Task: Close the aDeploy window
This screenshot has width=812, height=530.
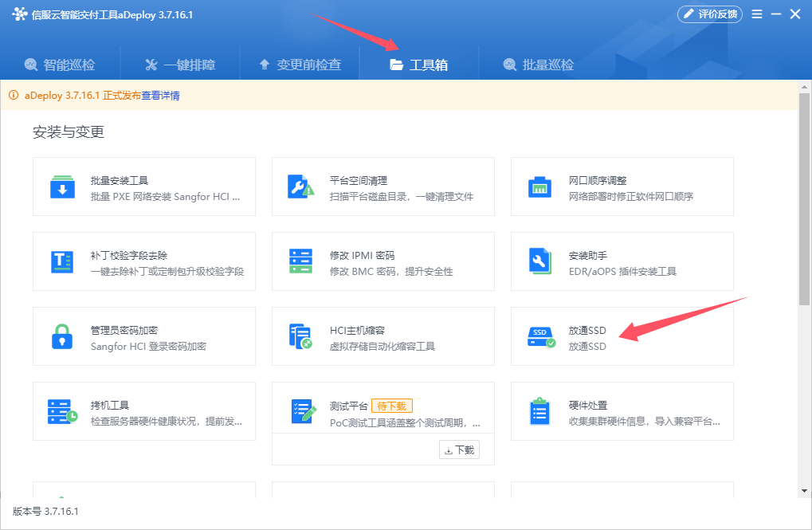Action: 795,14
